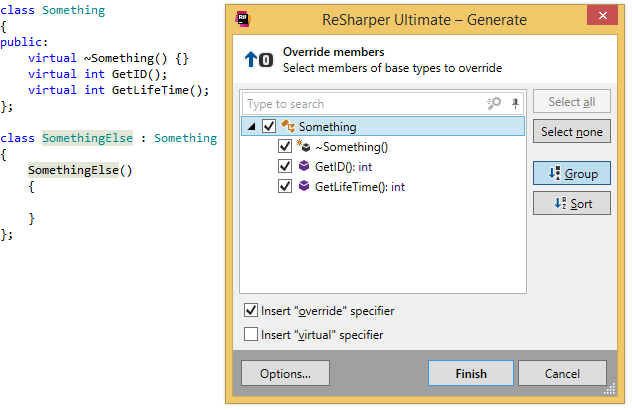Enable Insert "virtual" specifier option
632x410 pixels.
click(x=251, y=334)
